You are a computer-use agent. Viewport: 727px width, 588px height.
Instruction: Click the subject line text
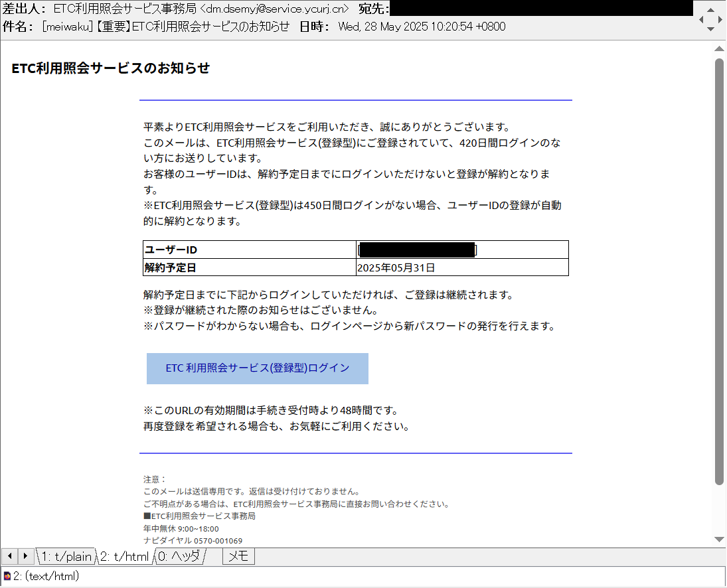point(165,27)
